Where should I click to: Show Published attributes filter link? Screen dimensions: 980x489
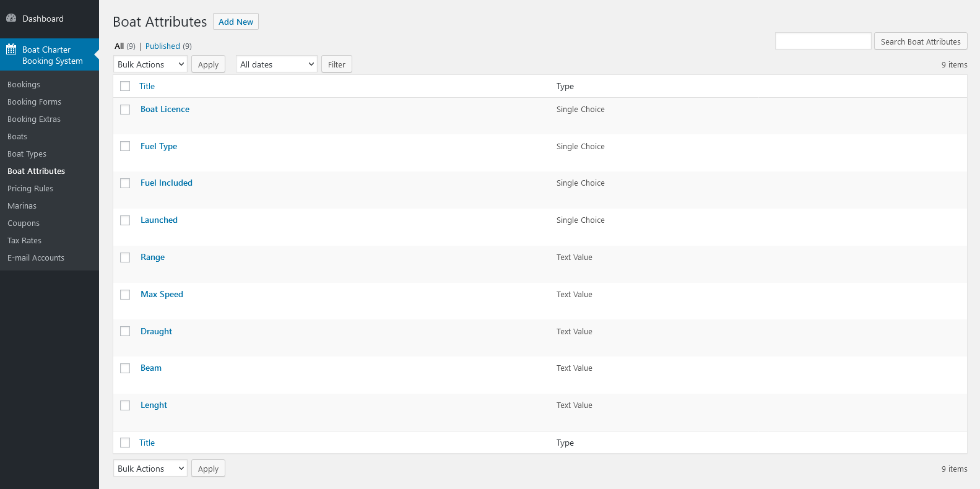pos(163,46)
